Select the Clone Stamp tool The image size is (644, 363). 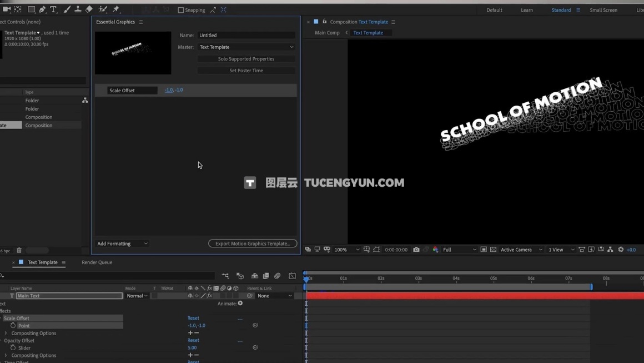click(x=78, y=9)
